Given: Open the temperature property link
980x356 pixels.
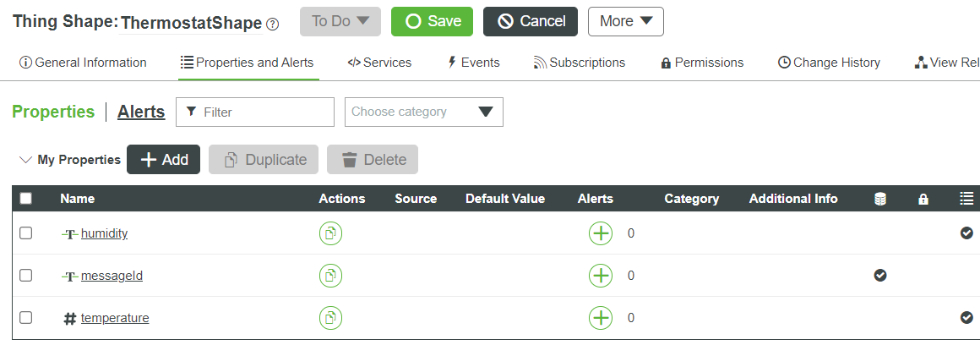Looking at the screenshot, I should (x=115, y=318).
